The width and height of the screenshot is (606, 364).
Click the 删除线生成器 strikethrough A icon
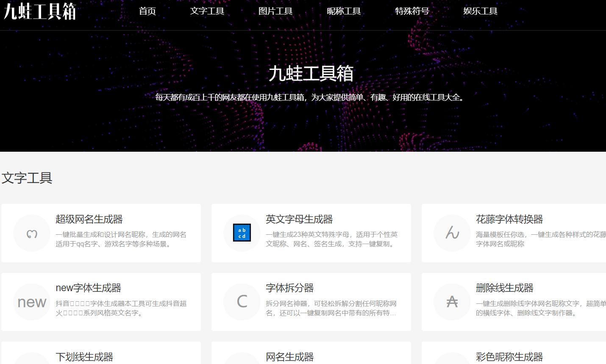tap(452, 302)
